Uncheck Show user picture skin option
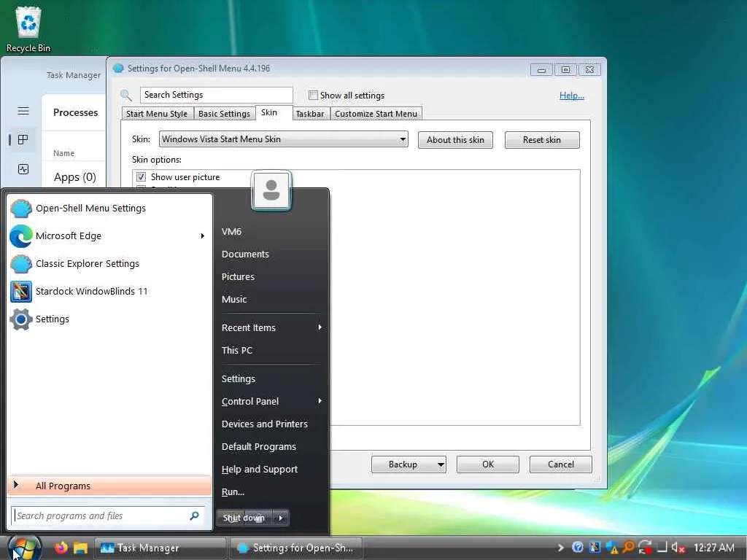The height and width of the screenshot is (560, 747). (x=141, y=177)
